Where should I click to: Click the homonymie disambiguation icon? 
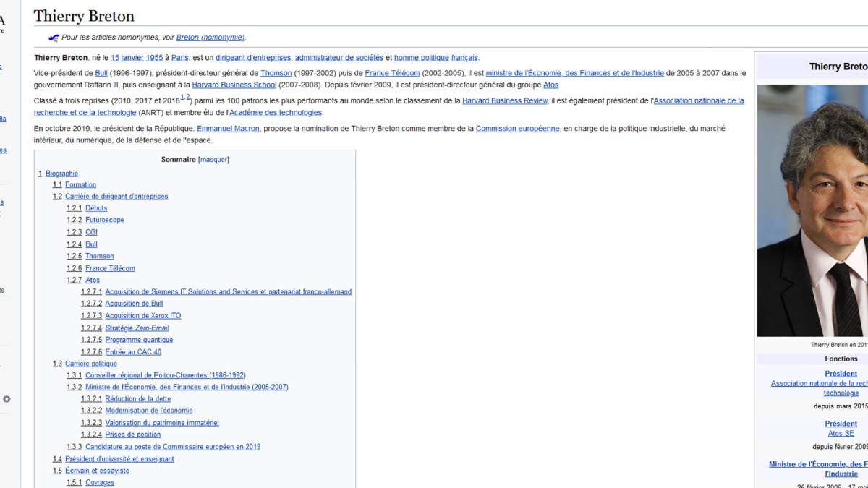click(x=53, y=38)
